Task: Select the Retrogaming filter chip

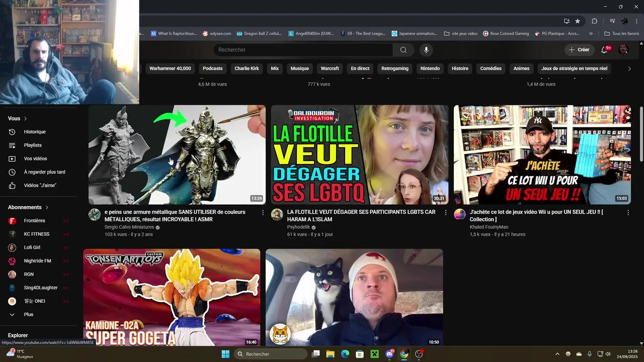Action: point(395,68)
